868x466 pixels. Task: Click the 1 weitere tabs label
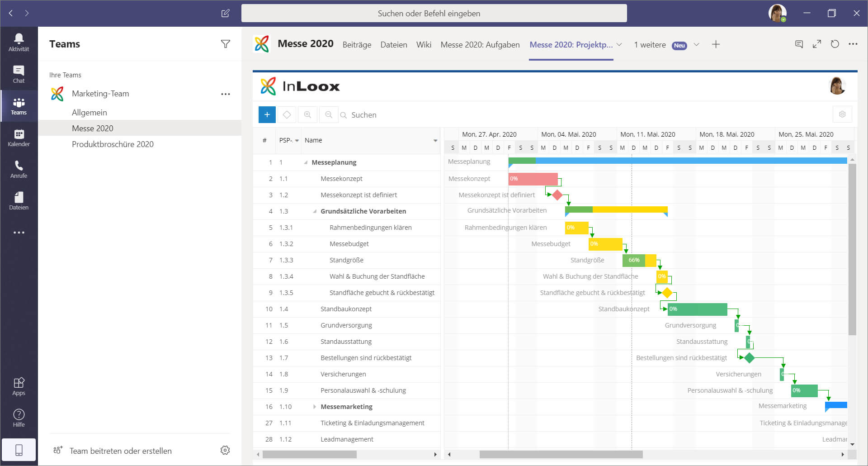pos(650,45)
